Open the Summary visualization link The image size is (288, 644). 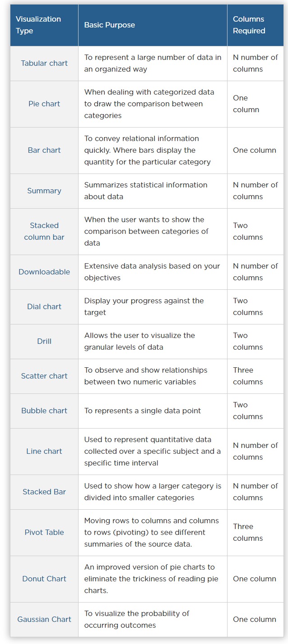(44, 191)
